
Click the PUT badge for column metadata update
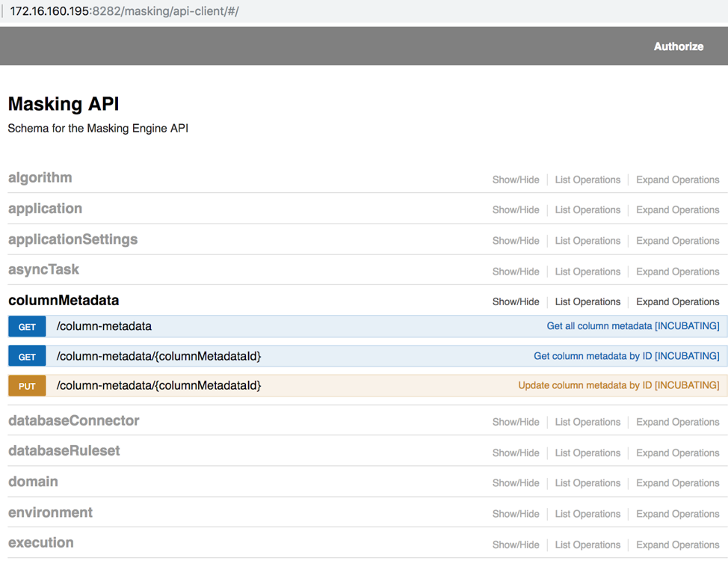click(26, 385)
